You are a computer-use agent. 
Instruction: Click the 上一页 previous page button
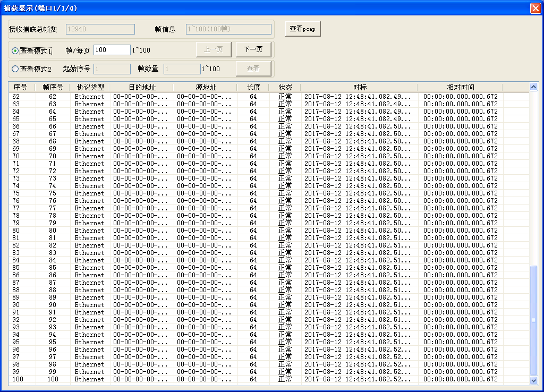[213, 49]
